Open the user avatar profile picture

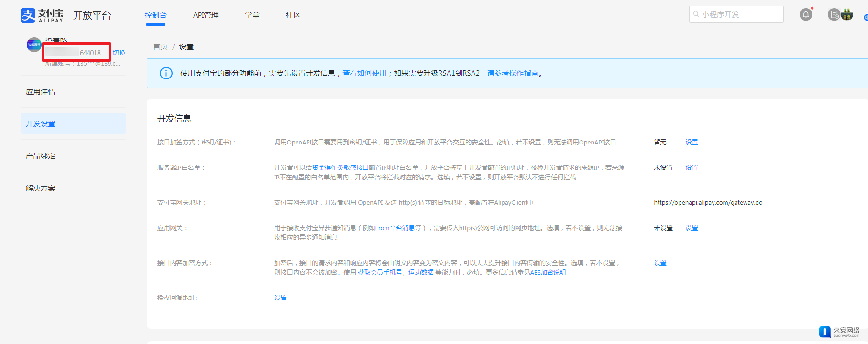point(847,14)
